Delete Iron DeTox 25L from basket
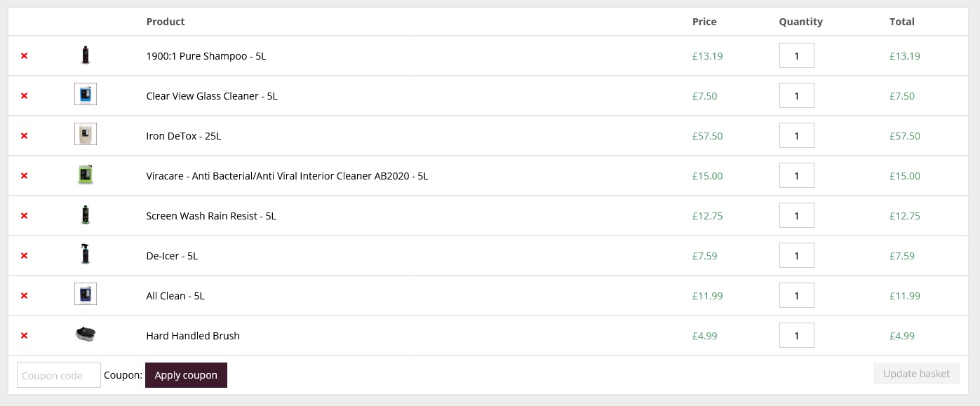The image size is (980, 406). [24, 135]
